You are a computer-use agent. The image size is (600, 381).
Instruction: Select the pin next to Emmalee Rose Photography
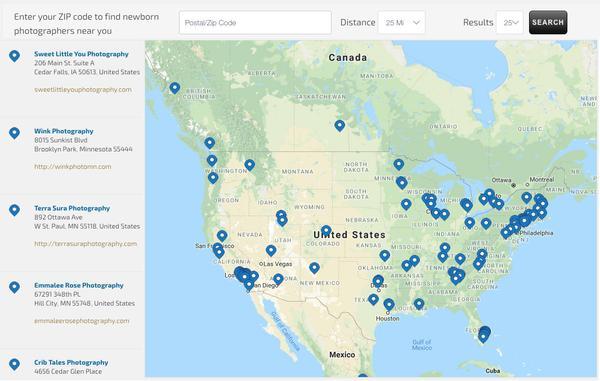[15, 287]
